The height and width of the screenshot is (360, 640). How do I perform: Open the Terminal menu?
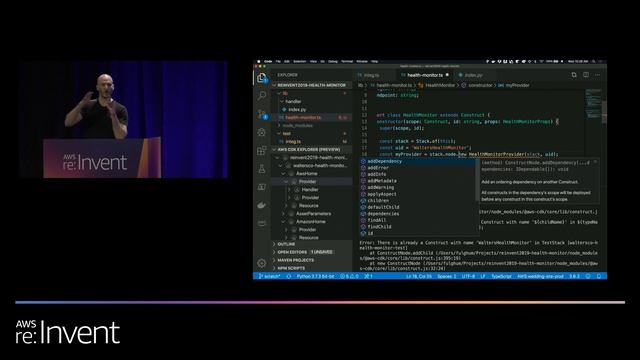pyautogui.click(x=347, y=62)
